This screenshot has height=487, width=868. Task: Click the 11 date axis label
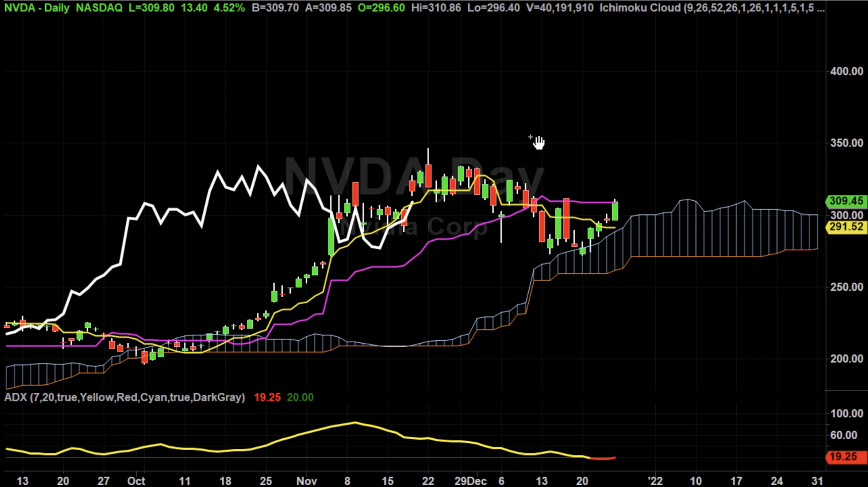(184, 481)
